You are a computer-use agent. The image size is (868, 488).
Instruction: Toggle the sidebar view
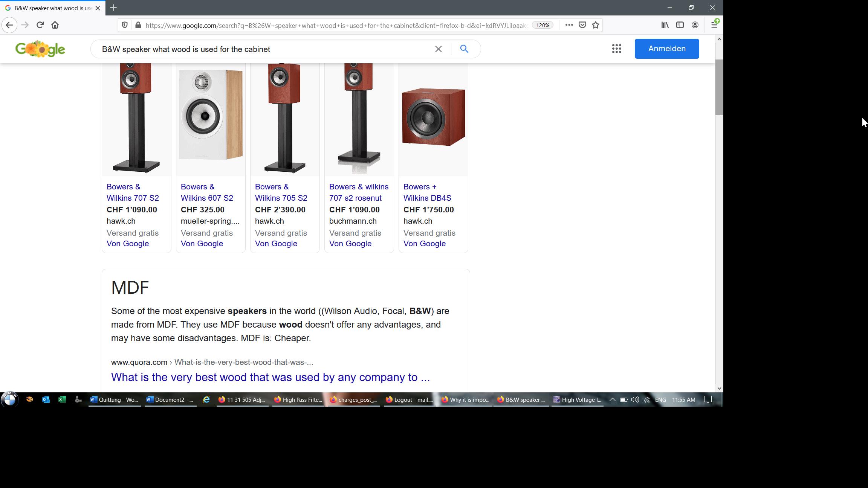[680, 25]
